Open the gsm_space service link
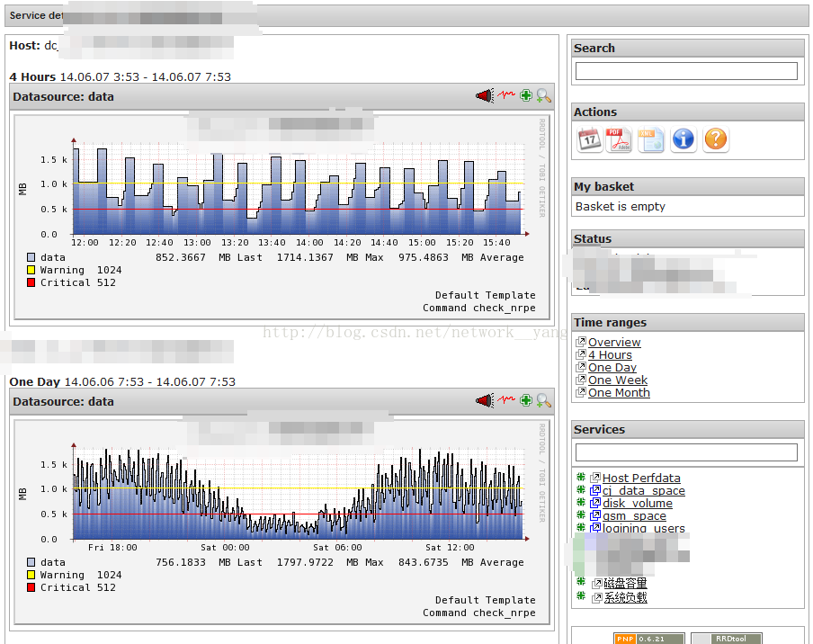The image size is (813, 644). pos(634,516)
